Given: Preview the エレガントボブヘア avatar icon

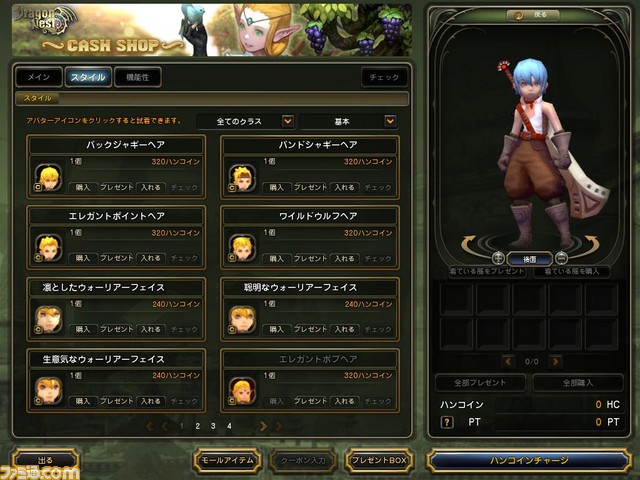Looking at the screenshot, I should click(x=242, y=391).
